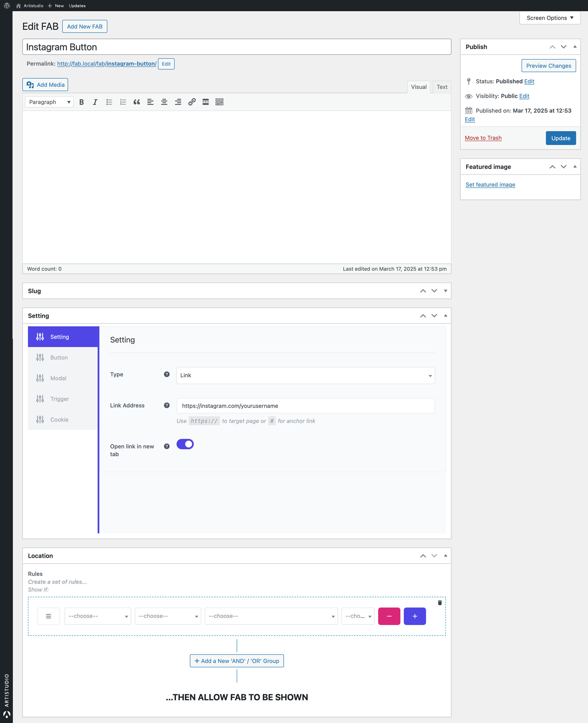Viewport: 588px width, 723px height.
Task: Collapse the Setting box
Action: 445,315
